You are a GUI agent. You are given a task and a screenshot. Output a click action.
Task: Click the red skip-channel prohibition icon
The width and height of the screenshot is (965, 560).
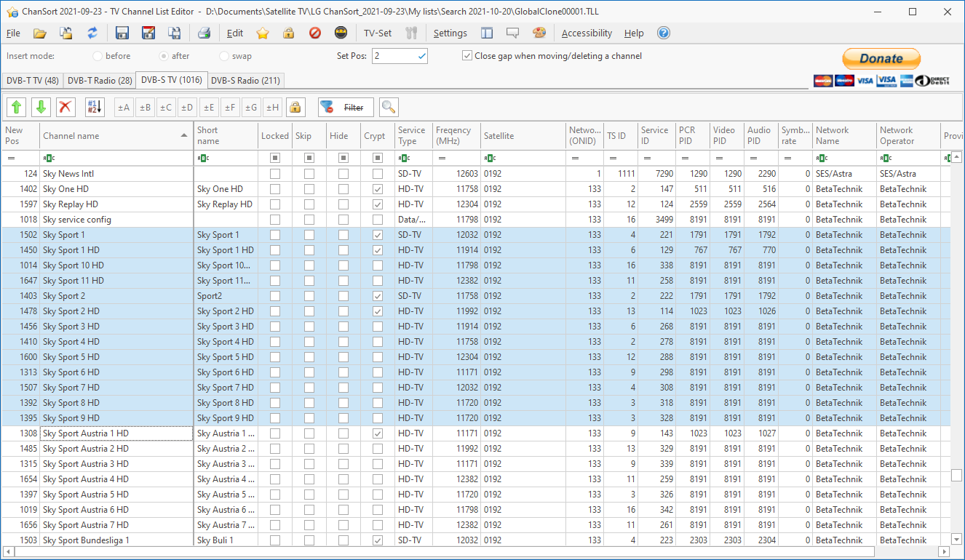tap(314, 33)
